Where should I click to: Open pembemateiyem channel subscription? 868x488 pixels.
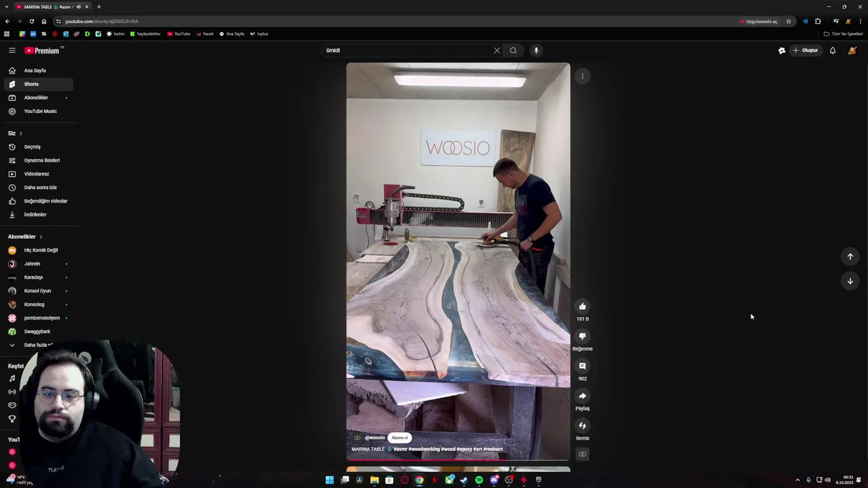[x=38, y=318]
